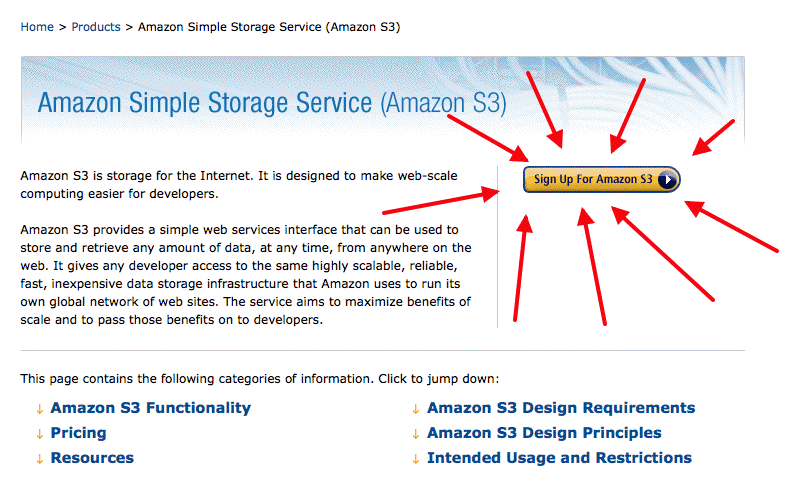The height and width of the screenshot is (478, 785).
Task: Click the current-page breadcrumb text for Amazon S3
Action: [269, 27]
